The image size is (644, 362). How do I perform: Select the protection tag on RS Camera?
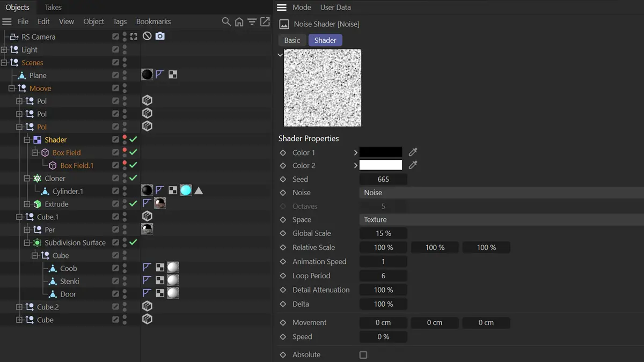tap(147, 36)
